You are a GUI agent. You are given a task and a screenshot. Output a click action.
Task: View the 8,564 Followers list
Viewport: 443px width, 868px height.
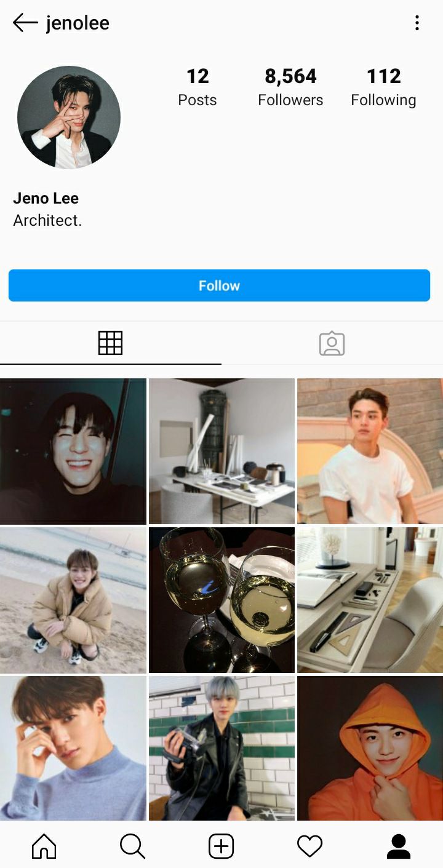(290, 87)
